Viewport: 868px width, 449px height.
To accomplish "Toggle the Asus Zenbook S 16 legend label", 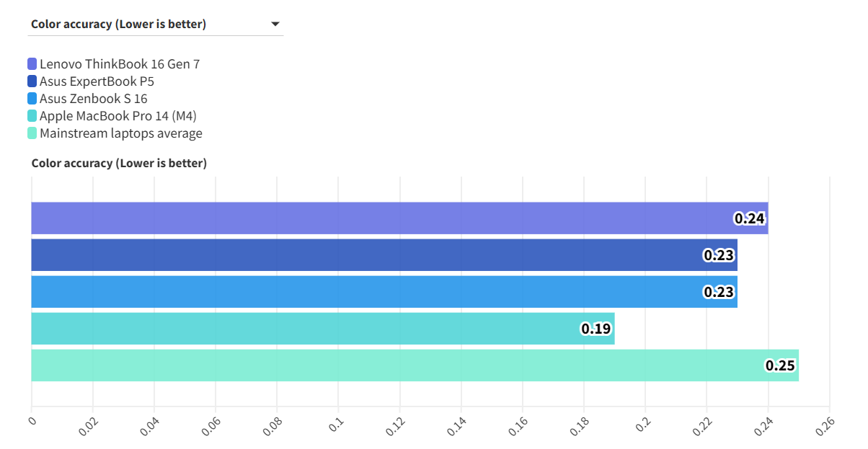I will click(x=94, y=99).
